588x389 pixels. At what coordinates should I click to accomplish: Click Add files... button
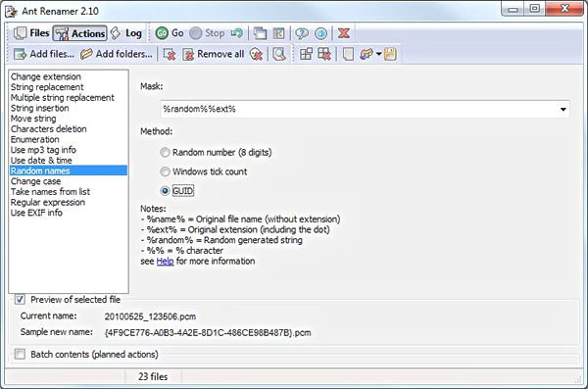pyautogui.click(x=43, y=54)
